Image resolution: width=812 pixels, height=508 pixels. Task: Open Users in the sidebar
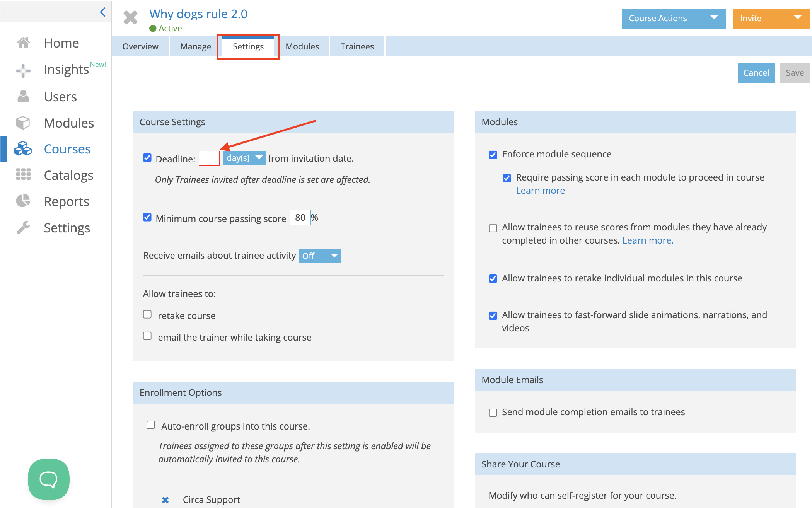pyautogui.click(x=60, y=97)
